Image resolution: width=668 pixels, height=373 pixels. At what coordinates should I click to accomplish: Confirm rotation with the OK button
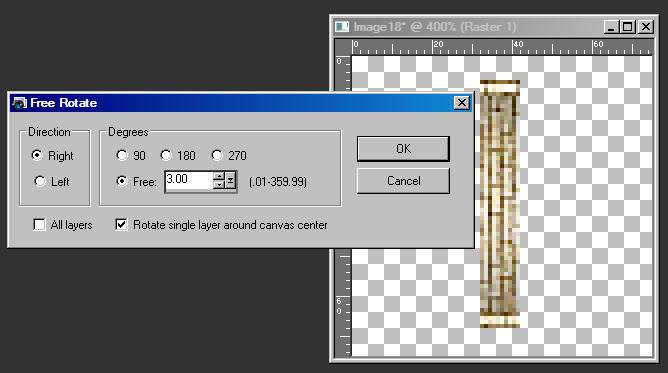click(403, 149)
